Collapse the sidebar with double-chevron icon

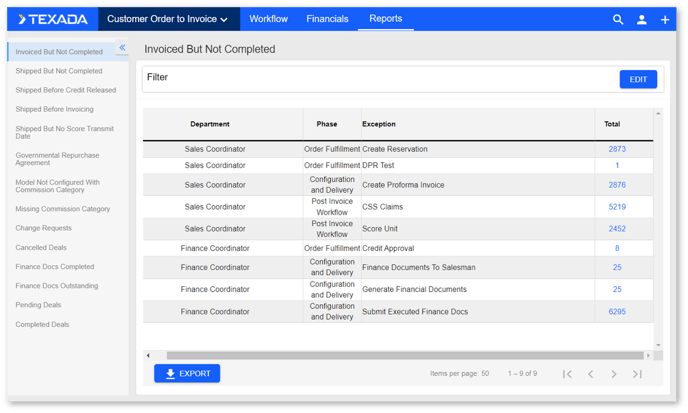122,48
